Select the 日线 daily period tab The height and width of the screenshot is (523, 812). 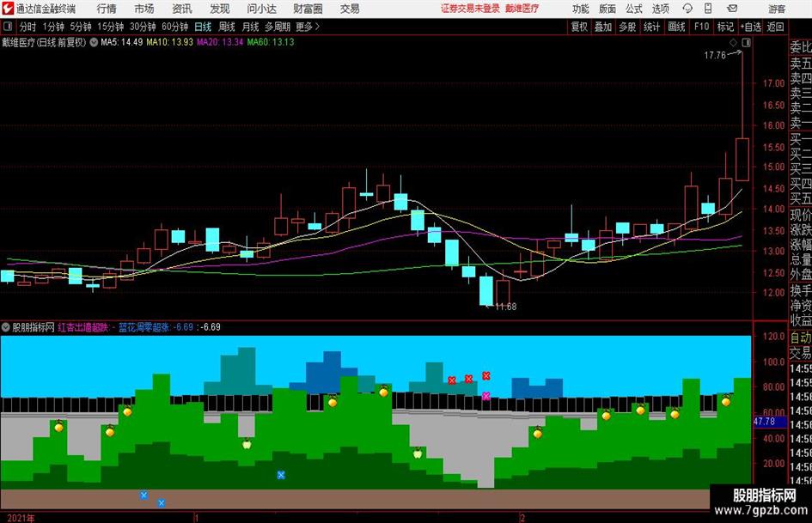pyautogui.click(x=203, y=27)
